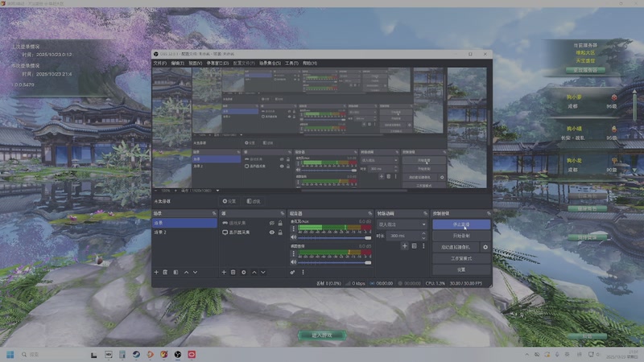Move the source down in Sources panel
This screenshot has width=644, height=362.
pos(263,272)
